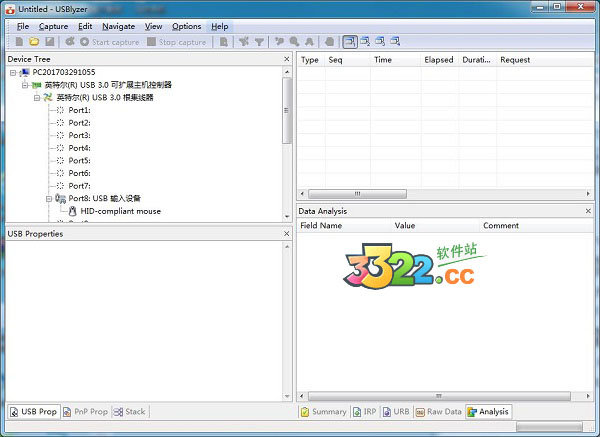This screenshot has height=437, width=600.
Task: Switch to the URB tab
Action: (396, 412)
